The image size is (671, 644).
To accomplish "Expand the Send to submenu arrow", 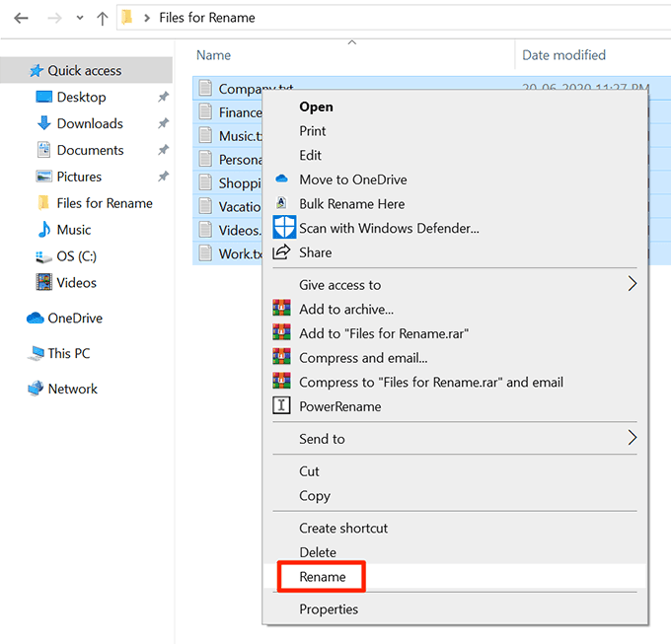I will [x=633, y=439].
